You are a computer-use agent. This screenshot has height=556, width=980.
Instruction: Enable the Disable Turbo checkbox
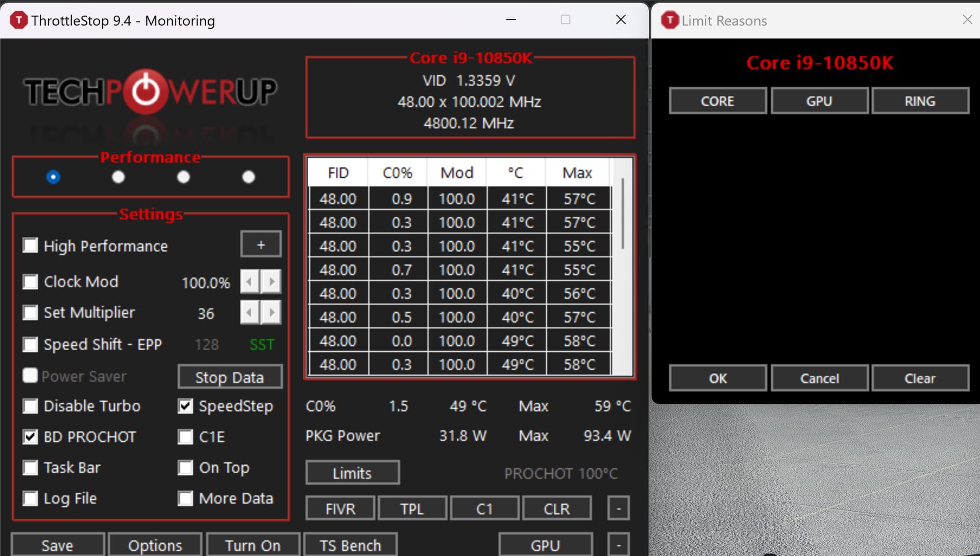click(31, 406)
